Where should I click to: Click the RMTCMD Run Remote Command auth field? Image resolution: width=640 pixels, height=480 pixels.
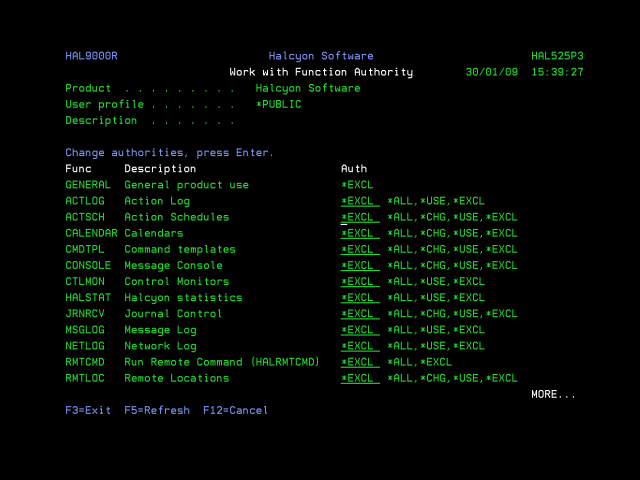(x=360, y=362)
